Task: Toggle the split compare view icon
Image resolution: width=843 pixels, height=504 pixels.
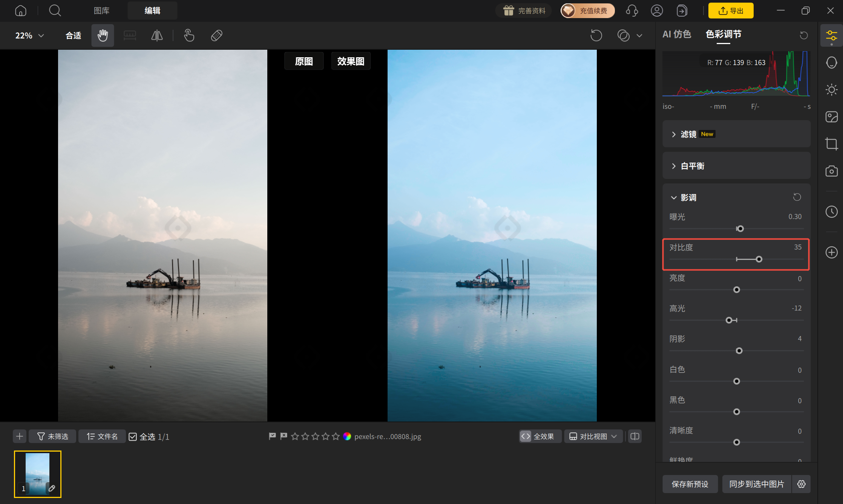Action: (x=635, y=436)
